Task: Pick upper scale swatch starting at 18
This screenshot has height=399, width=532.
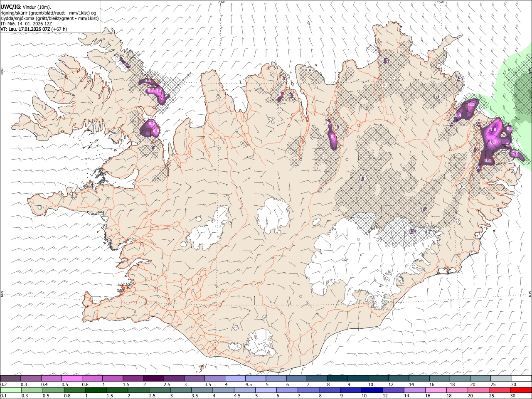Action: tap(460, 378)
